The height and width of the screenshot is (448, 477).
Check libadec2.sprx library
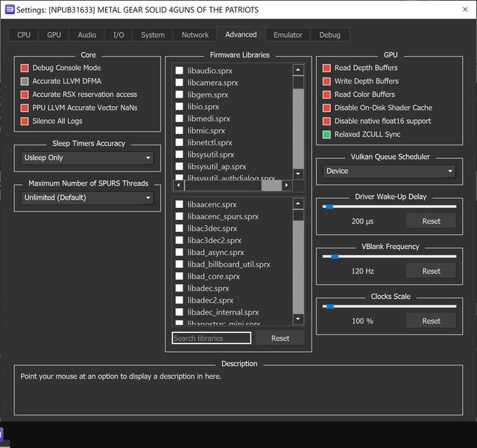pyautogui.click(x=179, y=300)
